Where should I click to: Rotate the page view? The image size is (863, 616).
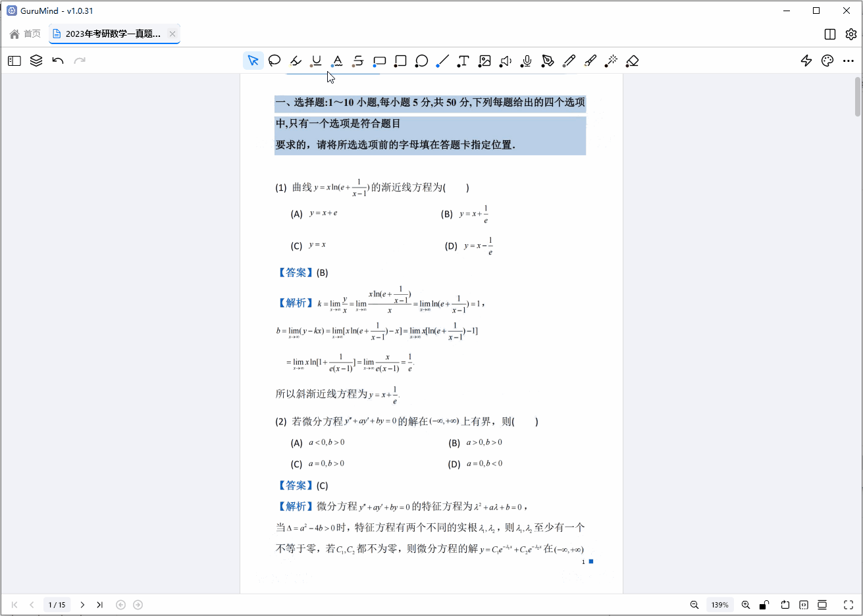[x=785, y=605]
